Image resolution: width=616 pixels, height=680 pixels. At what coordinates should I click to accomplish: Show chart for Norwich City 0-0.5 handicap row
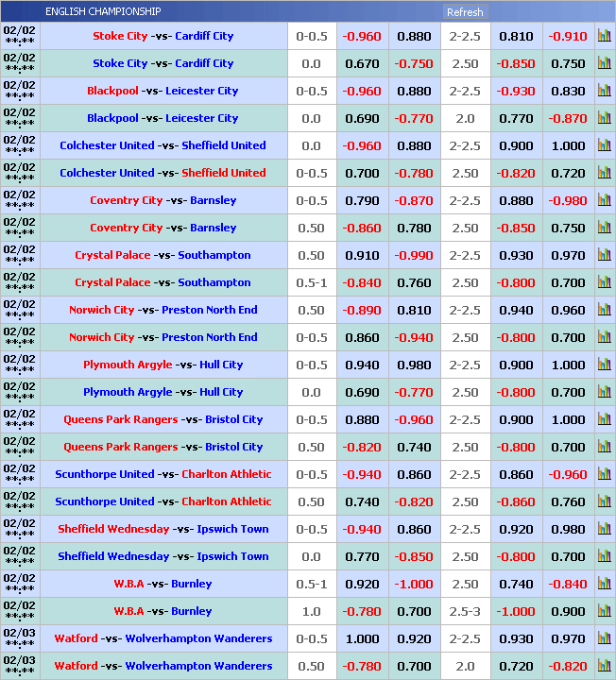click(x=604, y=337)
